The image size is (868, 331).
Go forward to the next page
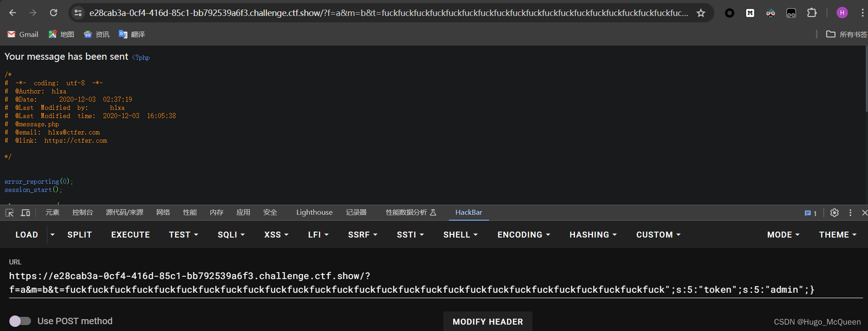click(33, 13)
